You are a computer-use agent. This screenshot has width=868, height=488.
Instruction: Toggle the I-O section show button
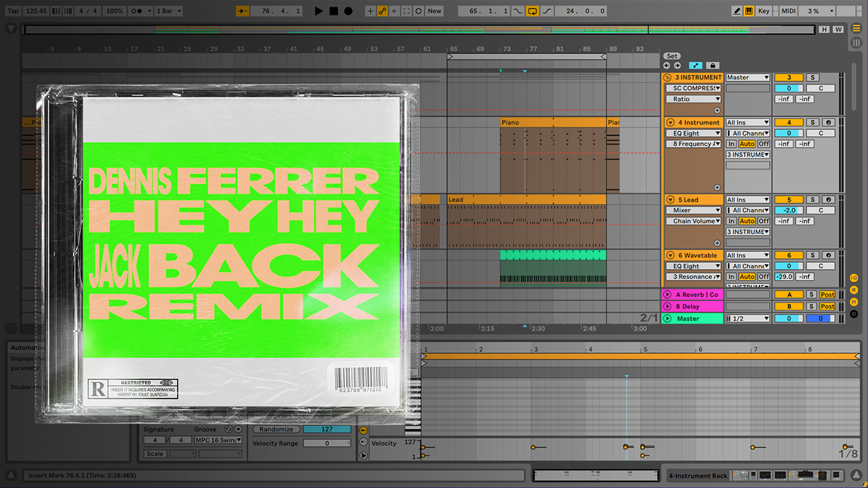tap(854, 277)
